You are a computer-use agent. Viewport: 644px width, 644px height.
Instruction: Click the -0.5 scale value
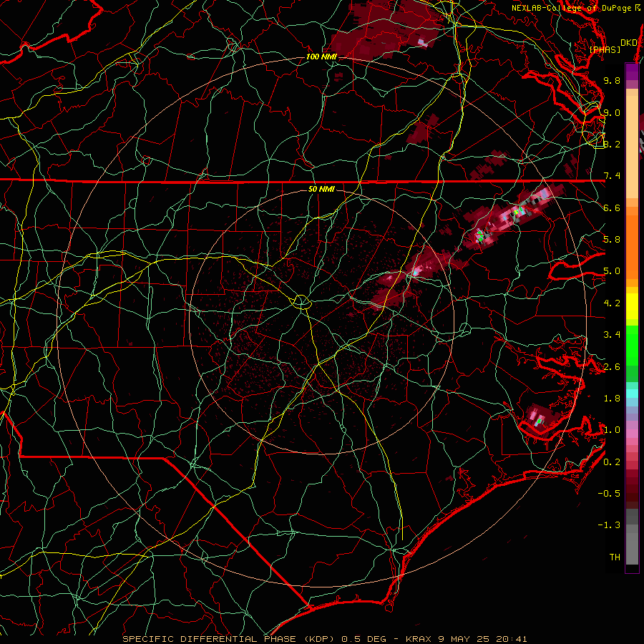tap(609, 493)
